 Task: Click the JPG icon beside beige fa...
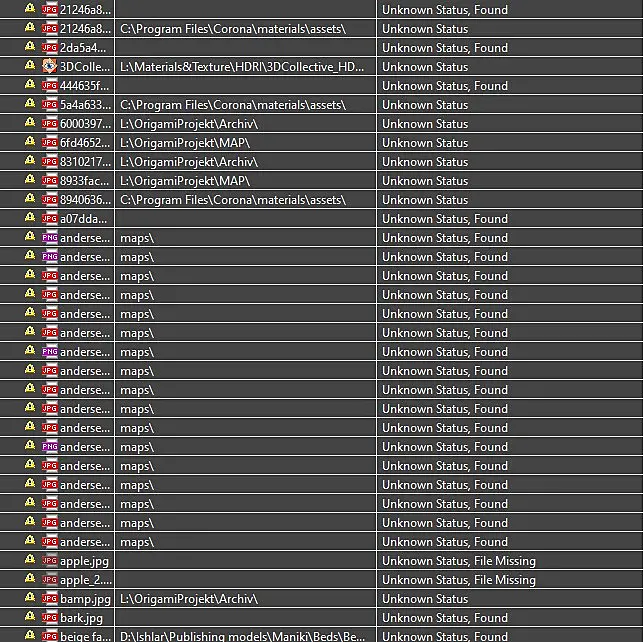coord(49,636)
